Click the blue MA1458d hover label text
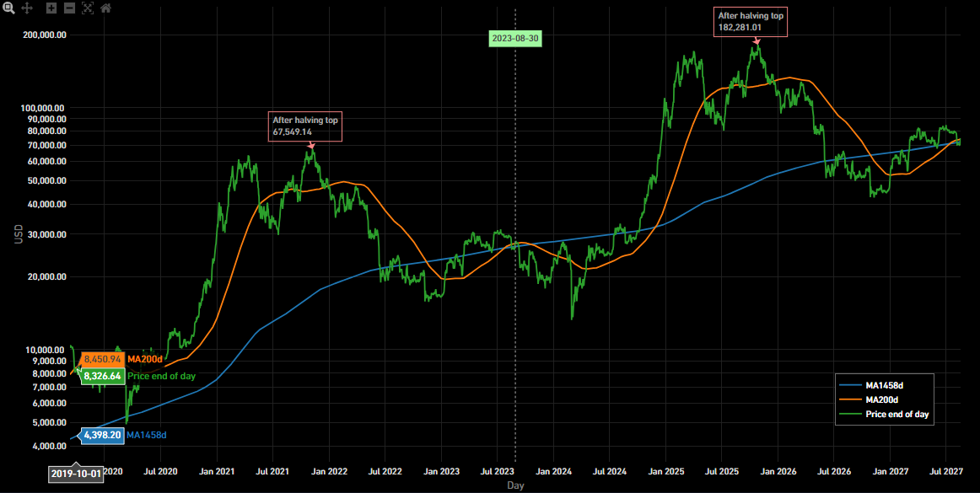The height and width of the screenshot is (493, 980). [x=147, y=435]
